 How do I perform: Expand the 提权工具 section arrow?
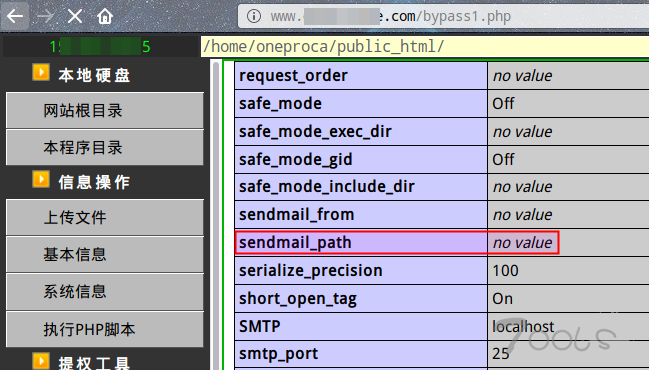point(41,361)
